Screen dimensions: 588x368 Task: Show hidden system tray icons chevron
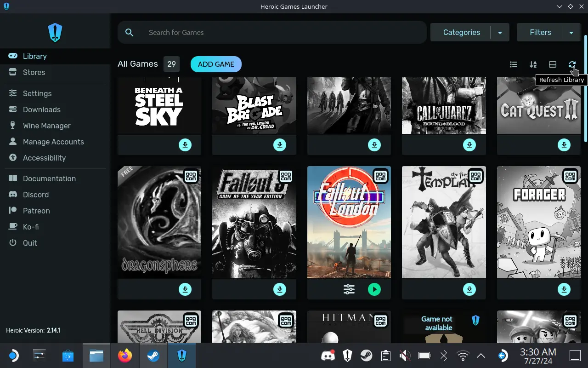click(x=481, y=356)
